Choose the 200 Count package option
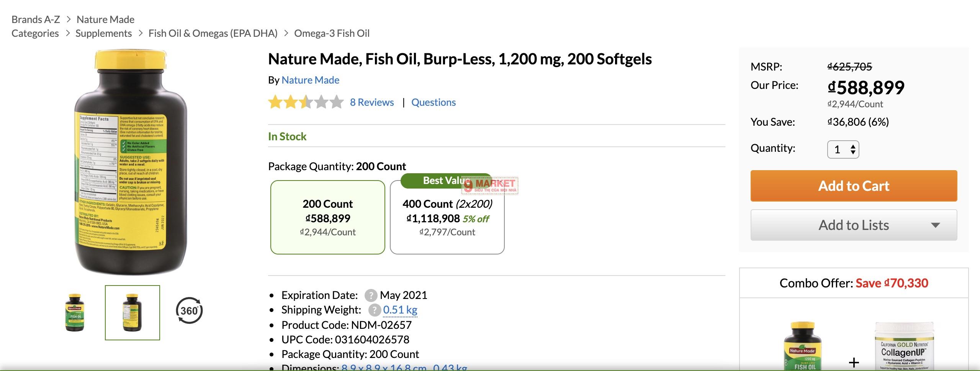 pos(327,217)
